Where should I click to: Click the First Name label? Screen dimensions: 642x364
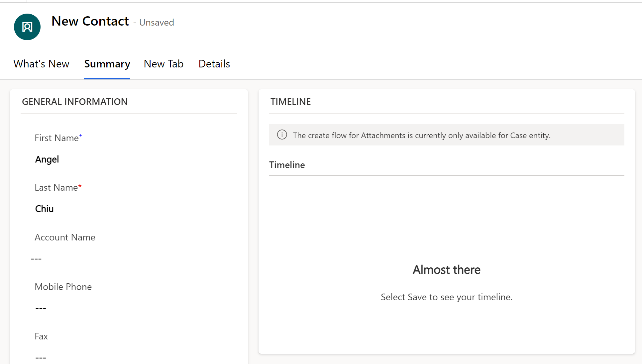(56, 138)
